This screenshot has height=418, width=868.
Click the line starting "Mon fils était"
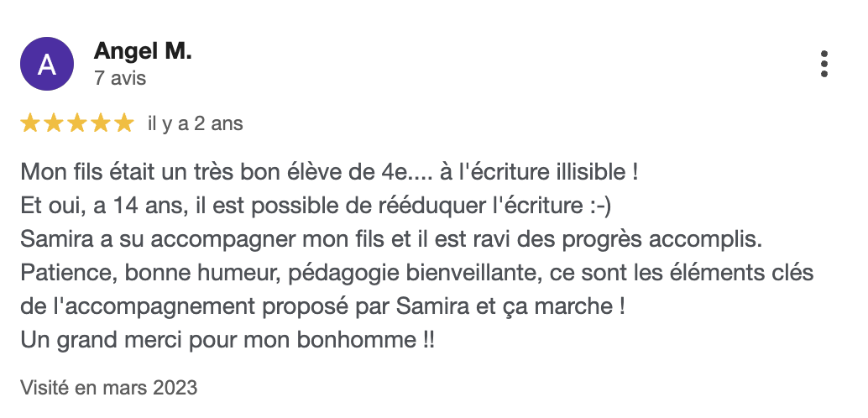[329, 174]
